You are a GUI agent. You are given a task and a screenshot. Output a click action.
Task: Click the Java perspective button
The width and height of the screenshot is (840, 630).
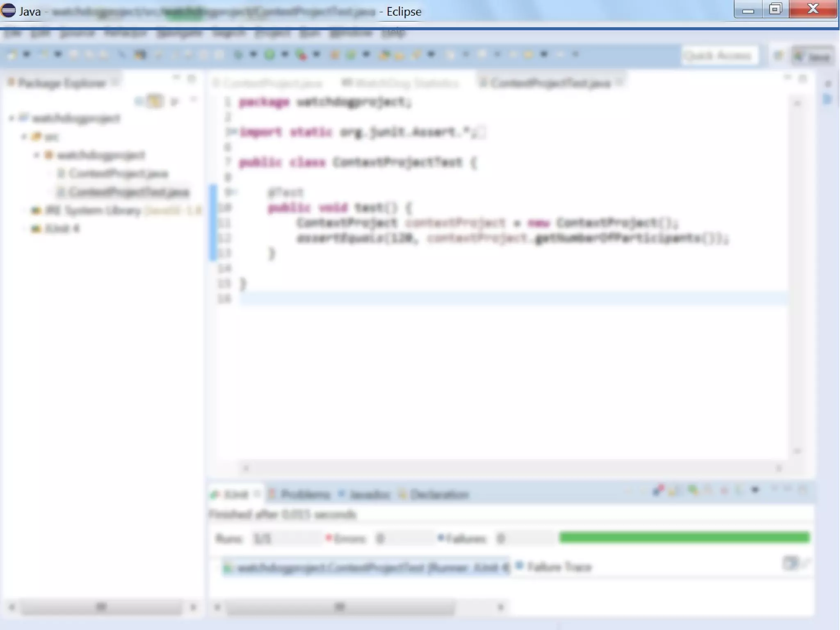(813, 56)
